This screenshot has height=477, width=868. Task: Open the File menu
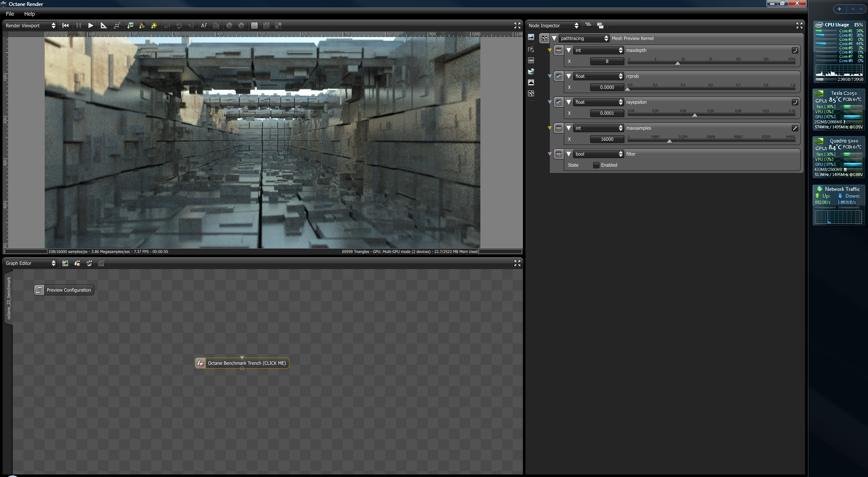[10, 14]
